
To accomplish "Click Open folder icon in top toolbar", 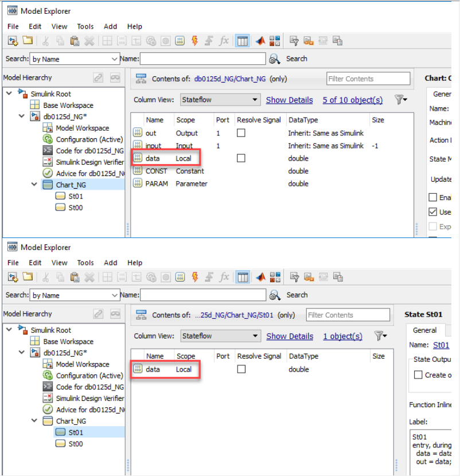I will 28,40.
